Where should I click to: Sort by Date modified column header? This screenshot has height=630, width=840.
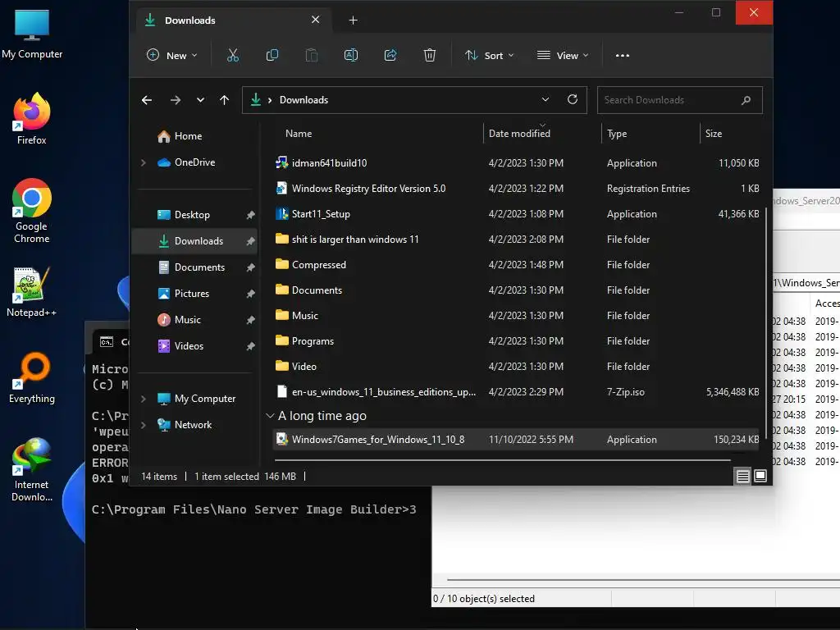click(519, 134)
